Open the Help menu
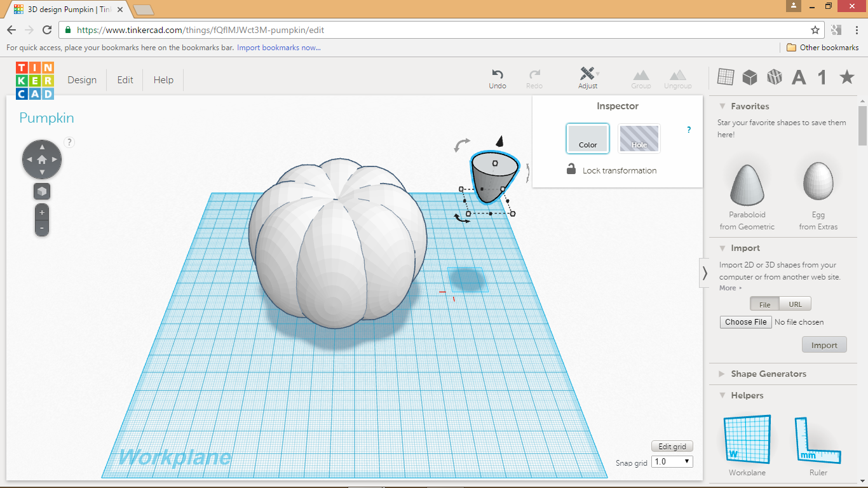Image resolution: width=868 pixels, height=488 pixels. pyautogui.click(x=163, y=79)
